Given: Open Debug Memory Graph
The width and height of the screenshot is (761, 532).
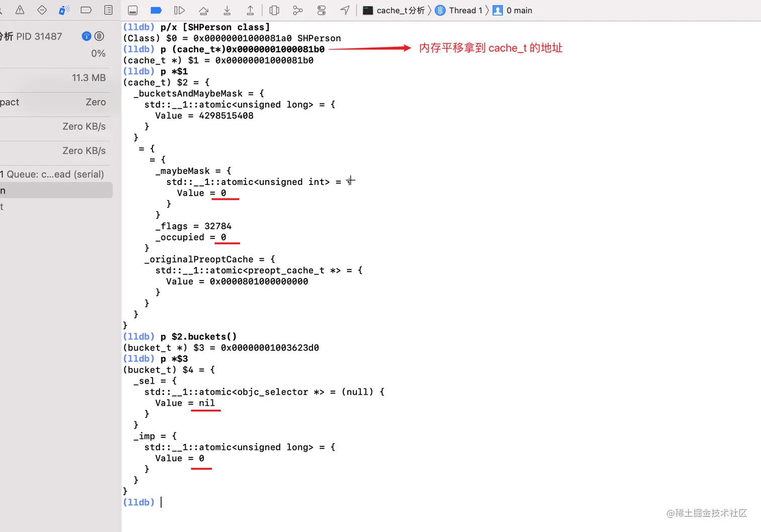Looking at the screenshot, I should click(298, 11).
